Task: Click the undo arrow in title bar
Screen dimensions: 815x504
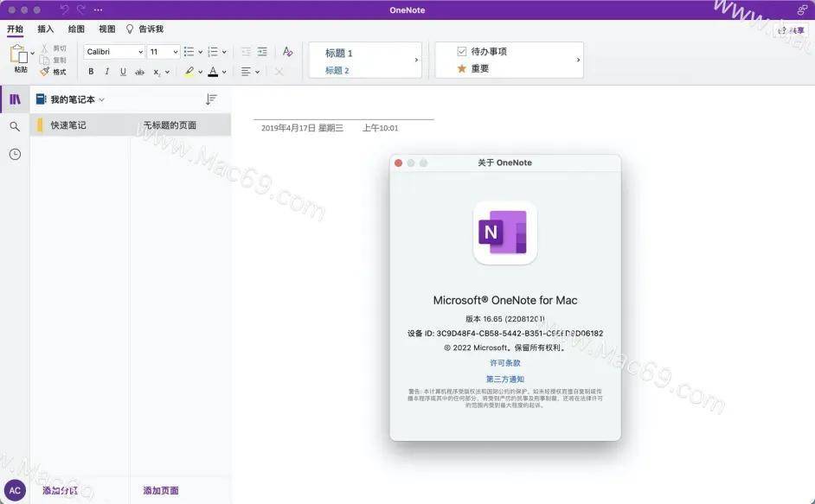Action: click(64, 10)
